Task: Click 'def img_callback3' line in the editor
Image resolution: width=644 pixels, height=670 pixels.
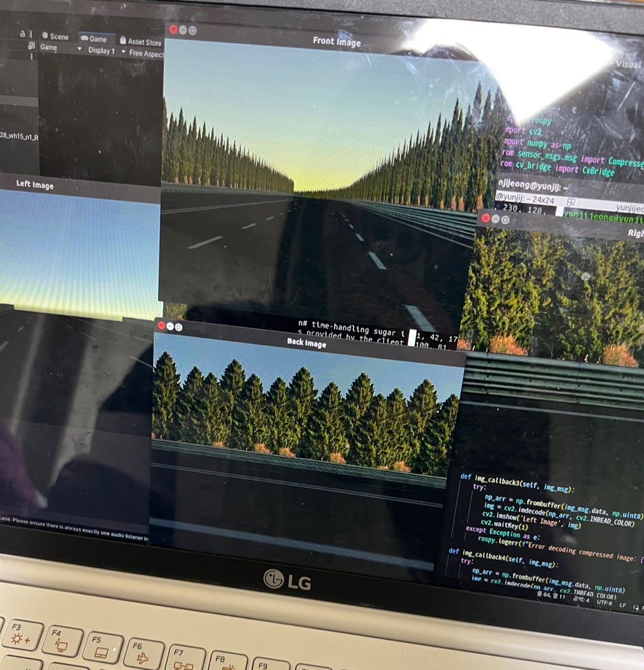Action: point(517,483)
